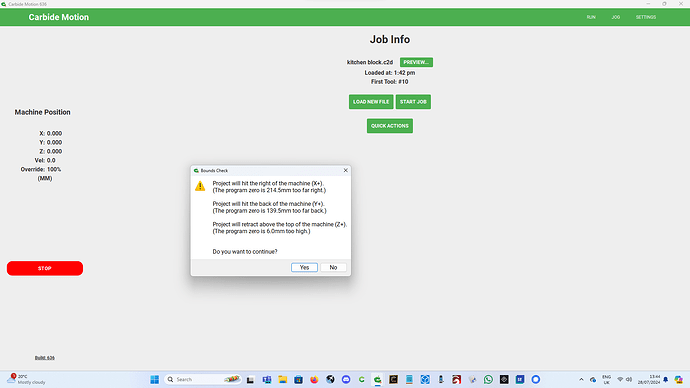Screen dimensions: 690x388
Task: Open the QUICK ACTIONS button
Action: point(389,126)
